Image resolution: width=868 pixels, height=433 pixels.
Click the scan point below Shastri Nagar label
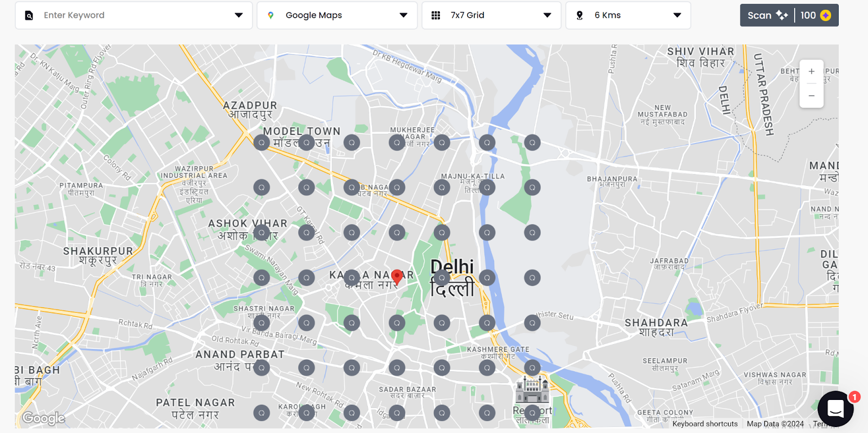261,322
